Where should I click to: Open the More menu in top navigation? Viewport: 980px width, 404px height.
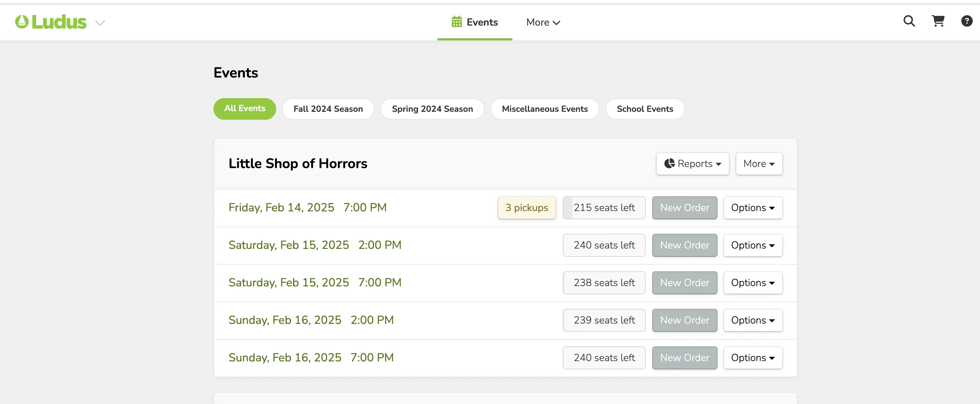(543, 22)
